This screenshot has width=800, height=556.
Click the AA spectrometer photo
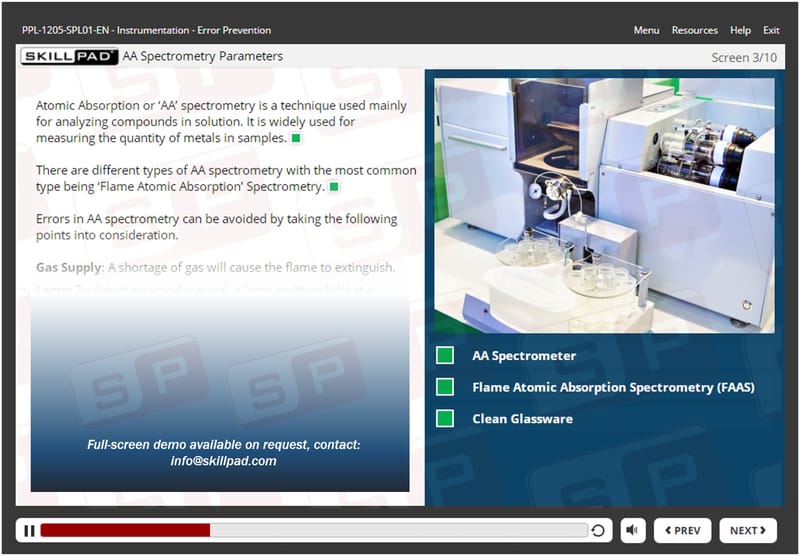[604, 206]
